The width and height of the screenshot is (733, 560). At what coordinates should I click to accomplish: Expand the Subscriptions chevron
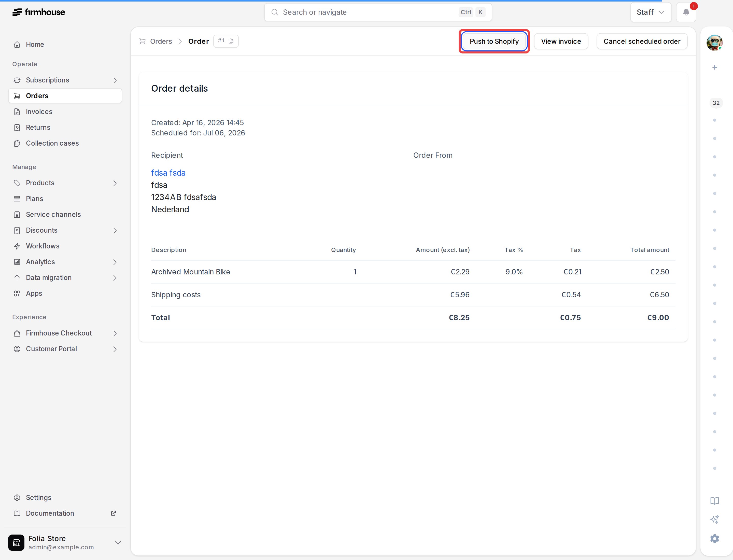(115, 80)
